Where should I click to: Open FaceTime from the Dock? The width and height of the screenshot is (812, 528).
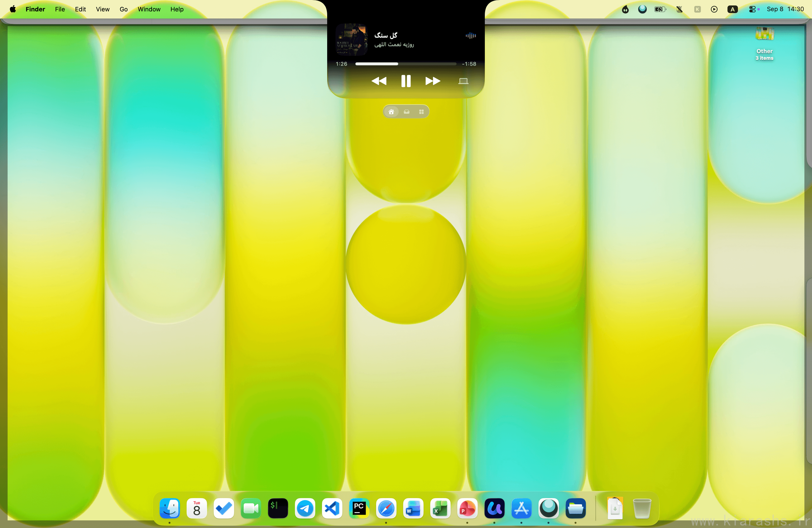coord(251,509)
